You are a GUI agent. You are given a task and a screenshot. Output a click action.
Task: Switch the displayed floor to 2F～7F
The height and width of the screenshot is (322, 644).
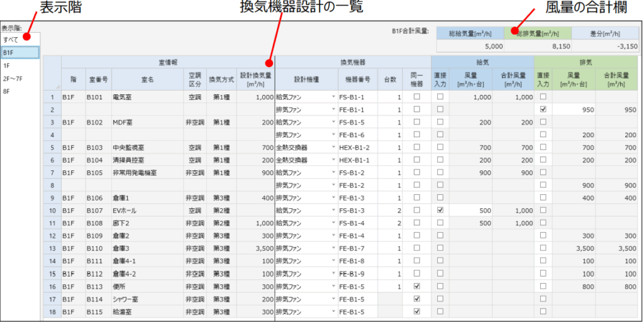(x=14, y=78)
